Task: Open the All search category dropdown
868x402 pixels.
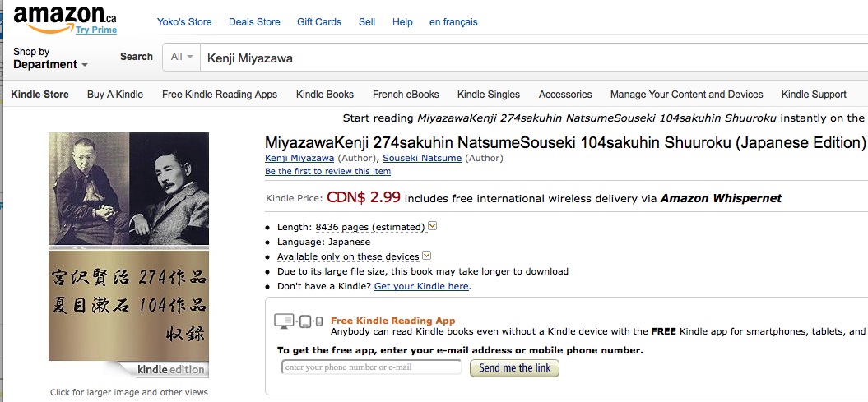Action: click(182, 57)
